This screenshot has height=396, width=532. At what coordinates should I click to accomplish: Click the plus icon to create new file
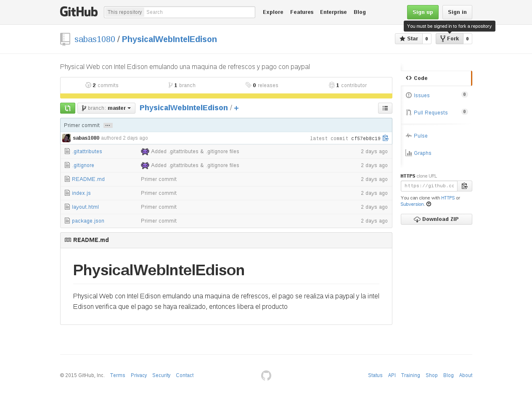tap(236, 108)
